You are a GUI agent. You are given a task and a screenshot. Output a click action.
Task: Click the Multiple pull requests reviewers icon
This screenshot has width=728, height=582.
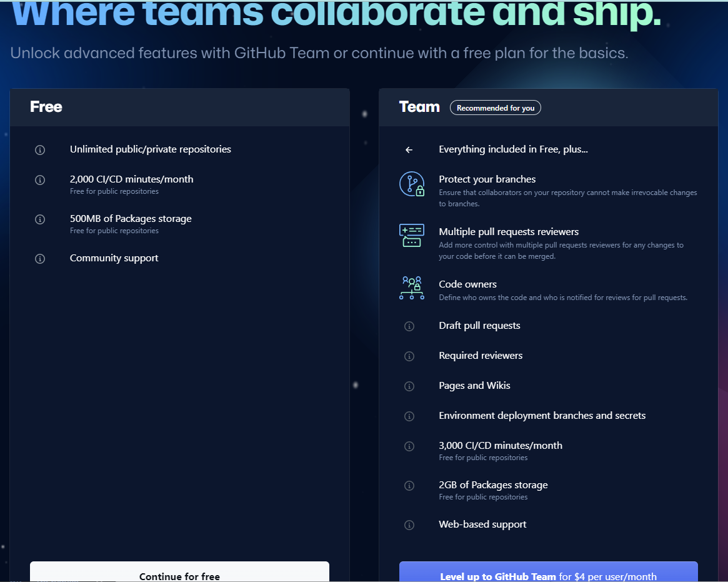point(412,235)
